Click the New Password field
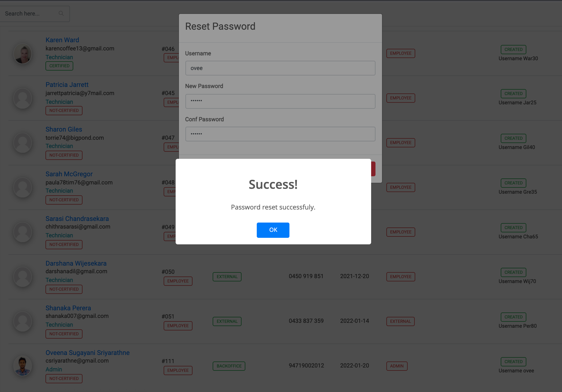 point(280,101)
